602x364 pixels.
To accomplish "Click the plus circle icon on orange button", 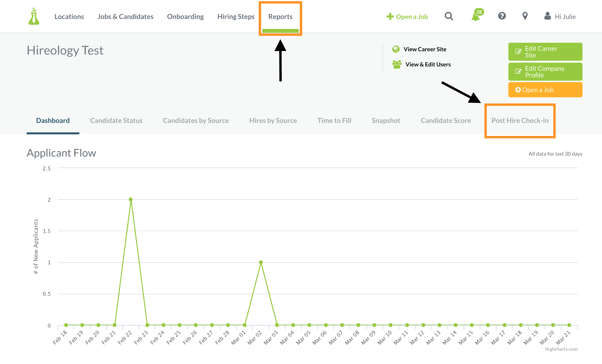I will coord(518,90).
